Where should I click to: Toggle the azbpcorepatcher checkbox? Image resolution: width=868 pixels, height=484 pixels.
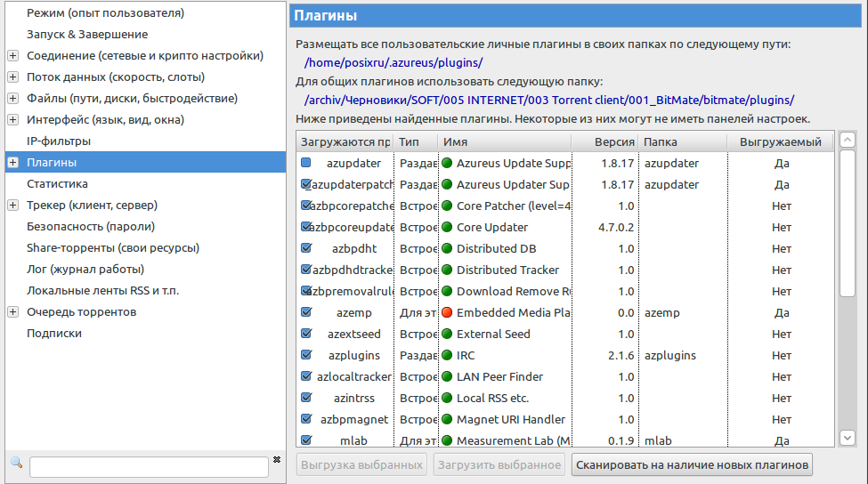(x=306, y=206)
